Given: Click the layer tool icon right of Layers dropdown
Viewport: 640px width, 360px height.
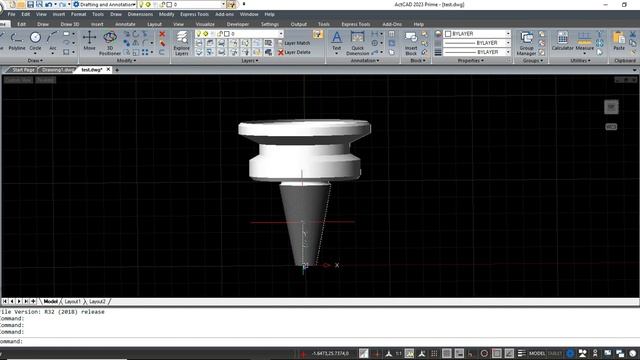Looking at the screenshot, I should (x=318, y=34).
